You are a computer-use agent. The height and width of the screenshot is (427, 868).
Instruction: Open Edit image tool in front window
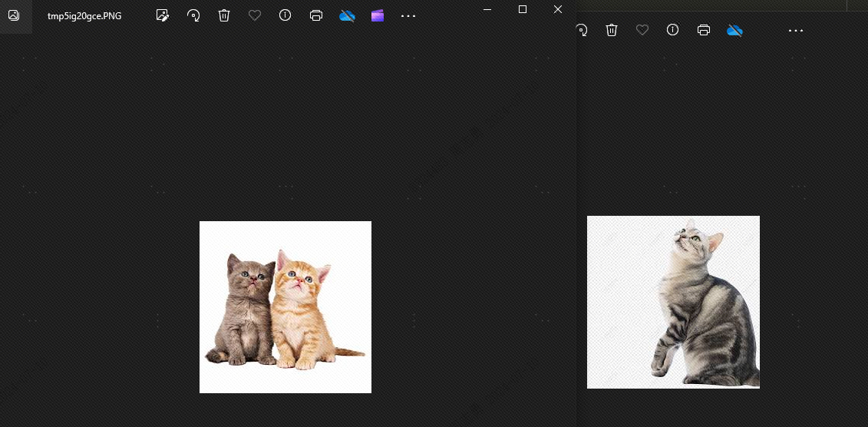click(x=162, y=15)
